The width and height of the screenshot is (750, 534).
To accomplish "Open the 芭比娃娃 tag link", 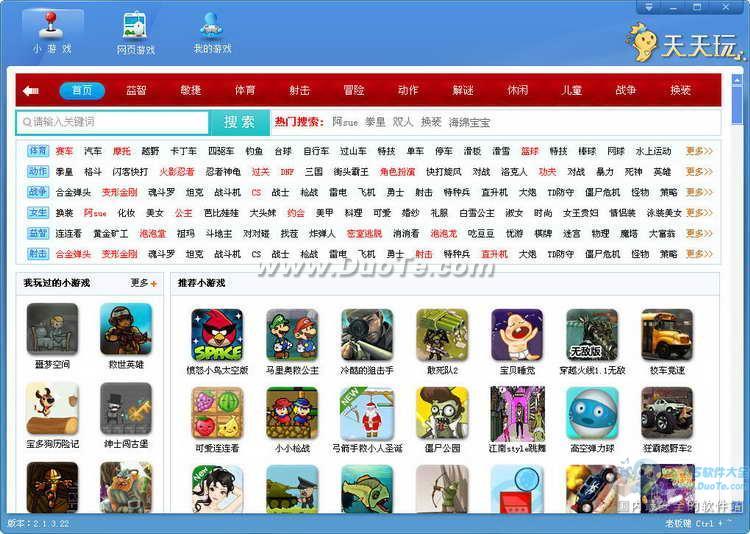I will click(221, 213).
